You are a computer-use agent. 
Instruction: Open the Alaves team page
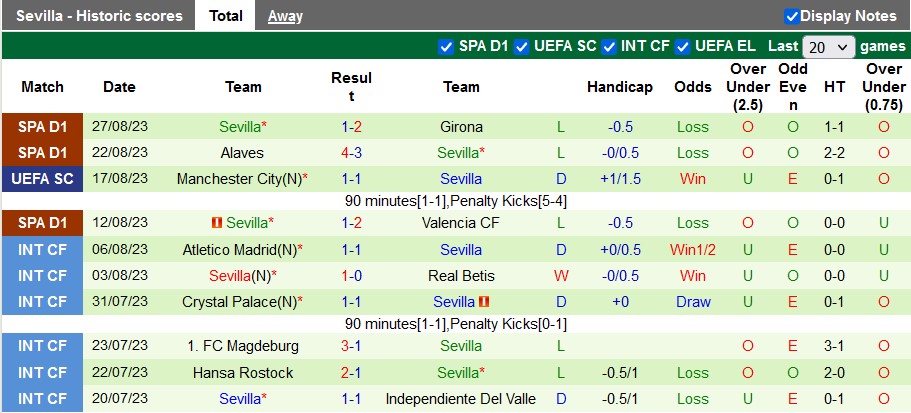click(x=243, y=153)
